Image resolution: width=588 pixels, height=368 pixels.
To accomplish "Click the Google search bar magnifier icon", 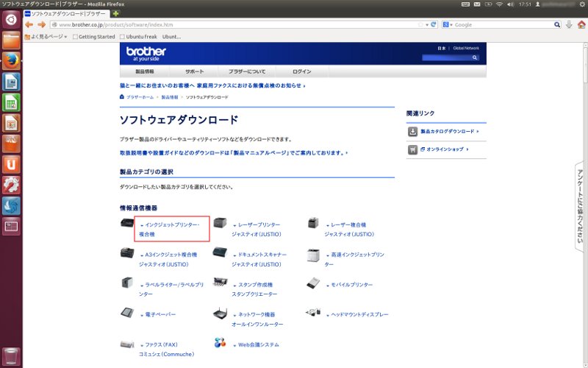I will pyautogui.click(x=557, y=24).
